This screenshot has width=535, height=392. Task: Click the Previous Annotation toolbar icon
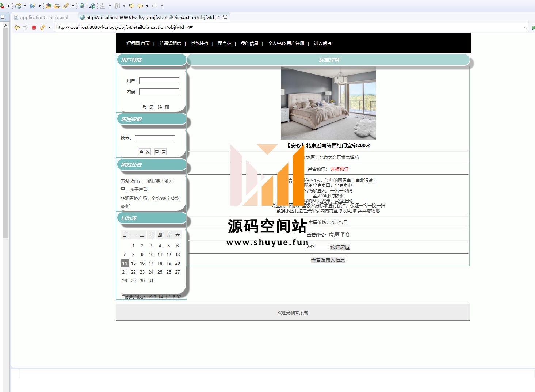pos(117,6)
